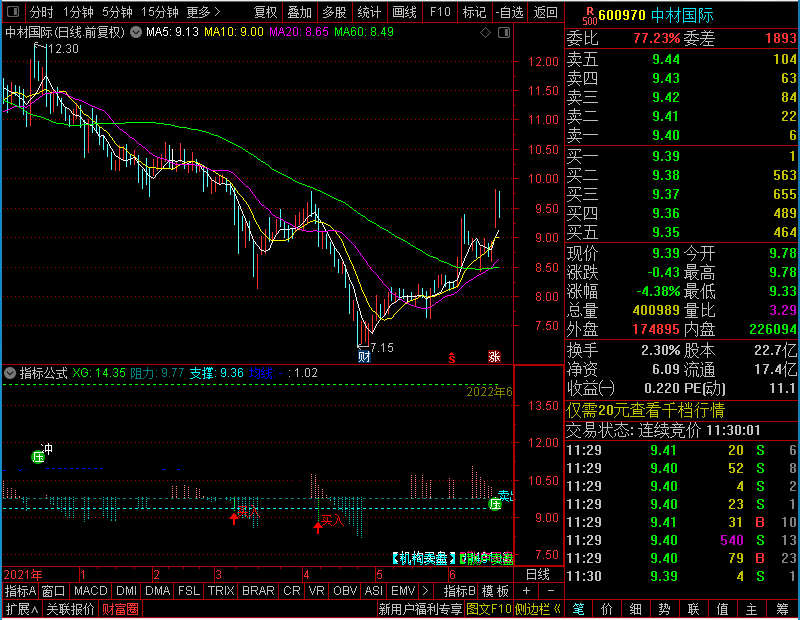Click the green 压 icon near 冲
The width and height of the screenshot is (800, 620).
[38, 457]
